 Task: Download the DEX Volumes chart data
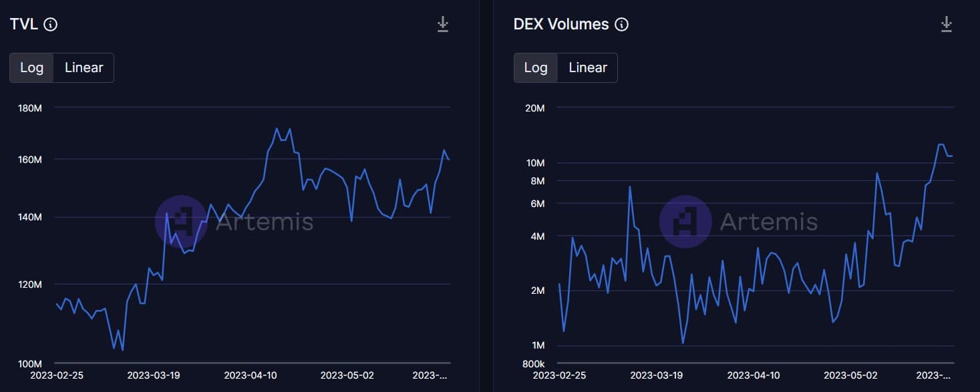[946, 24]
